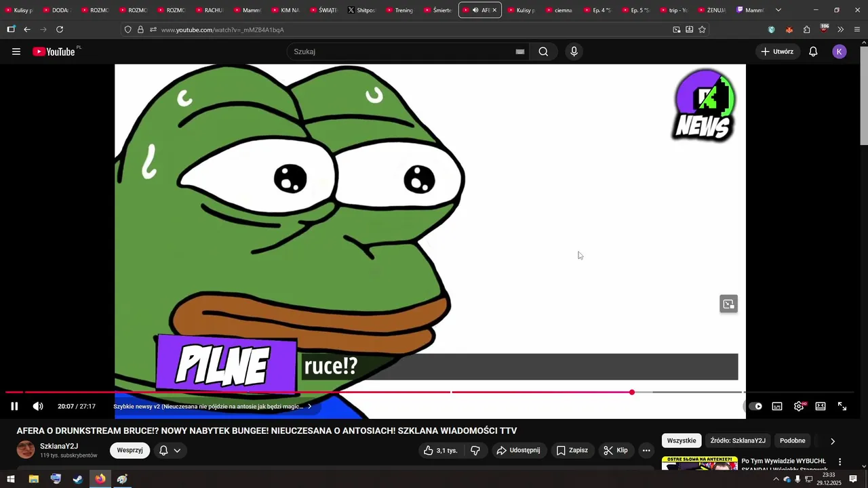Click the red progress scrubber handle
The image size is (868, 488).
632,392
